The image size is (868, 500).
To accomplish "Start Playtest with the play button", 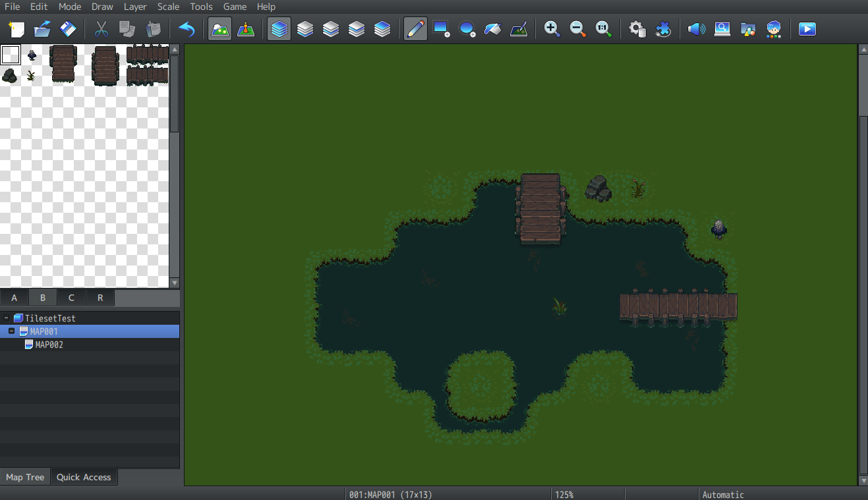I will (x=807, y=29).
